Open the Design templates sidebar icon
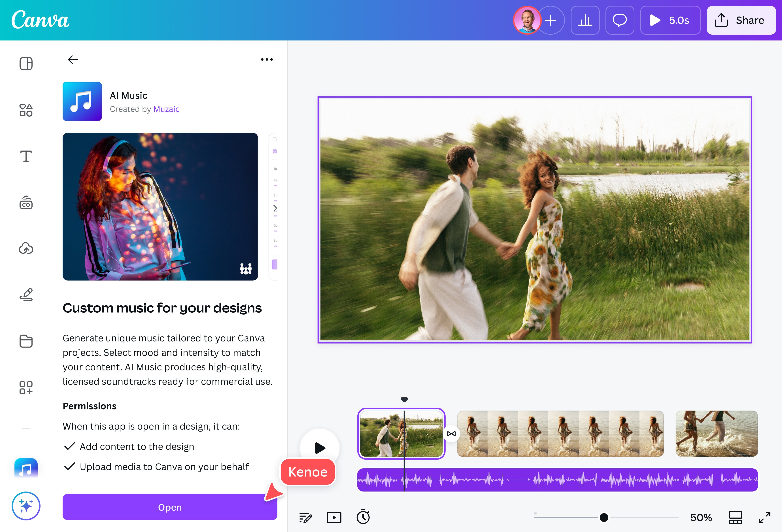782x532 pixels. [26, 64]
